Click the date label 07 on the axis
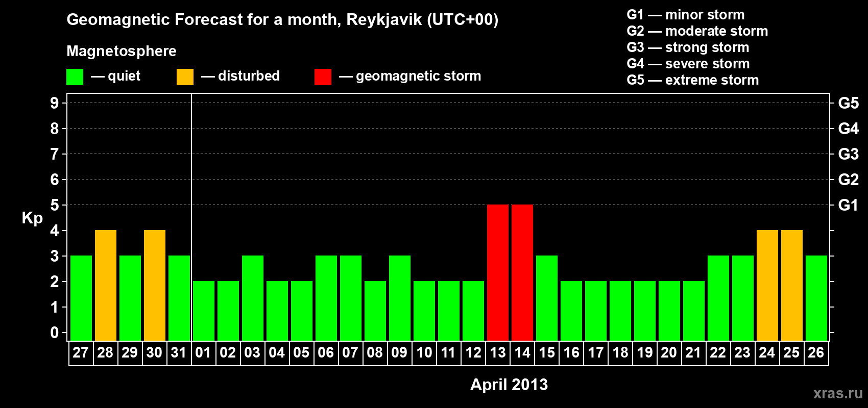Image resolution: width=868 pixels, height=408 pixels. pyautogui.click(x=350, y=352)
